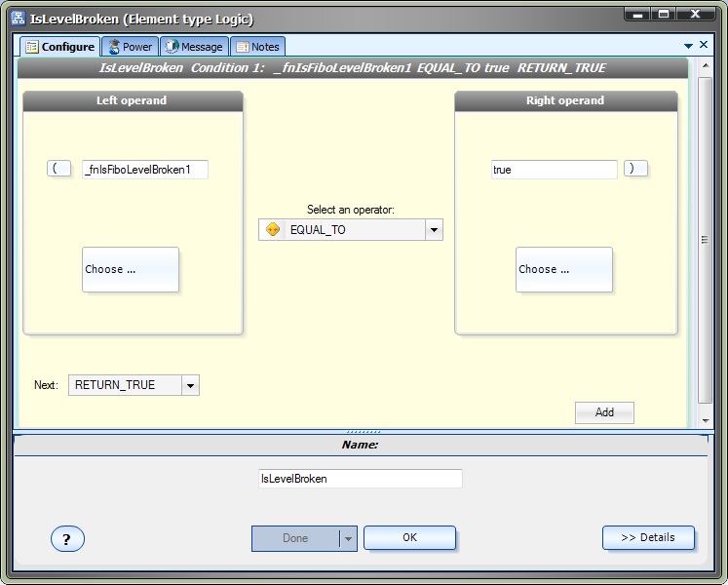Click the scrollbar up arrow

pyautogui.click(x=706, y=65)
